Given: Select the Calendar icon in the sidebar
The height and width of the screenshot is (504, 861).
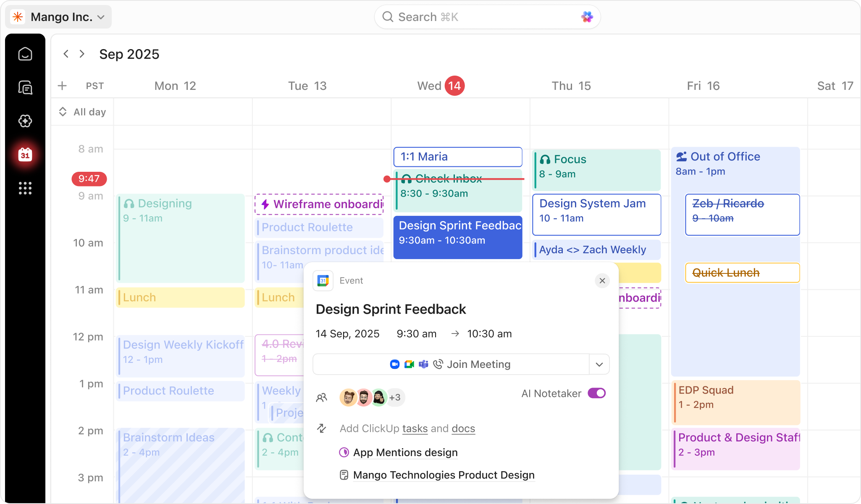Looking at the screenshot, I should pyautogui.click(x=26, y=155).
